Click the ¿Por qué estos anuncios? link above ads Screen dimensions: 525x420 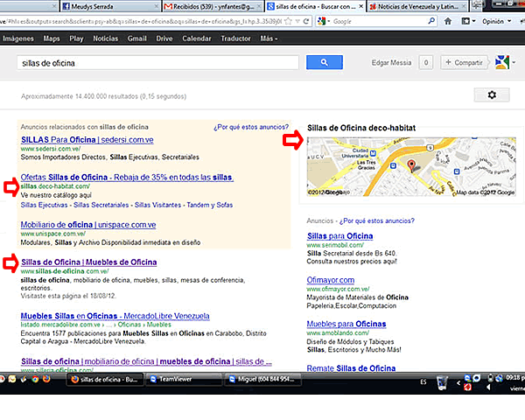pos(250,127)
